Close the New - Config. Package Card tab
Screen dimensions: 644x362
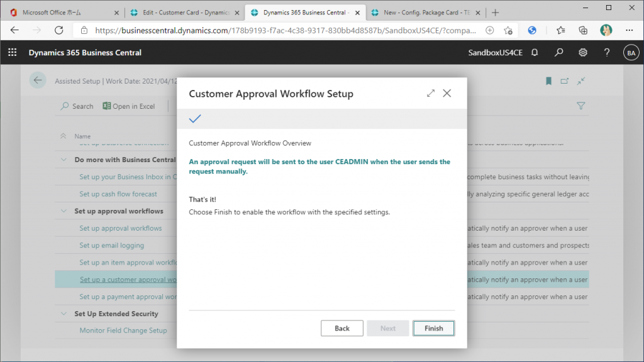click(x=478, y=13)
